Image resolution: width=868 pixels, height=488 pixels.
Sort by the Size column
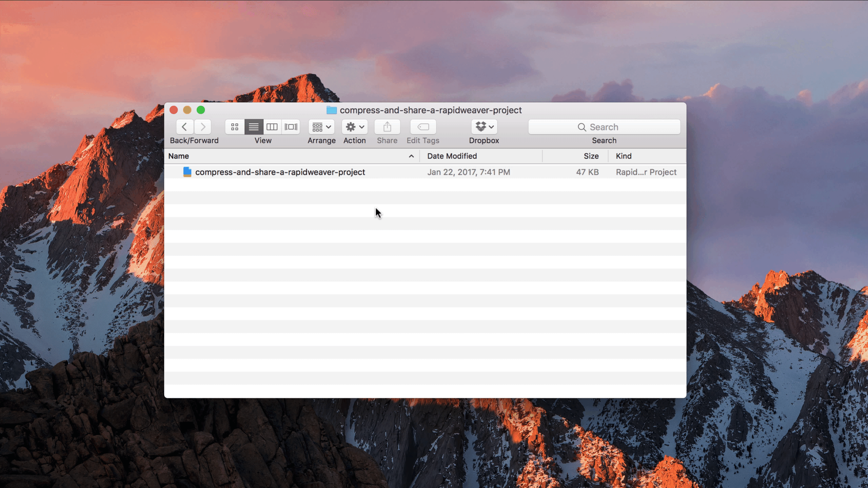pyautogui.click(x=591, y=156)
